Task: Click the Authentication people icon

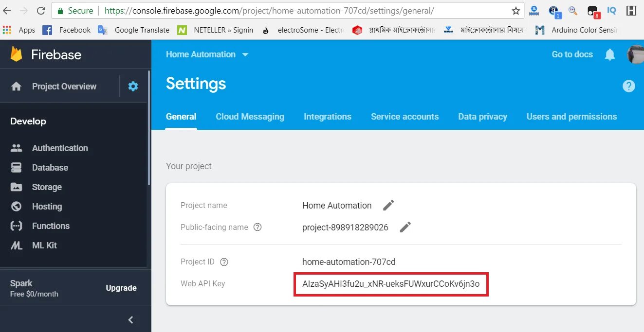Action: pos(17,148)
